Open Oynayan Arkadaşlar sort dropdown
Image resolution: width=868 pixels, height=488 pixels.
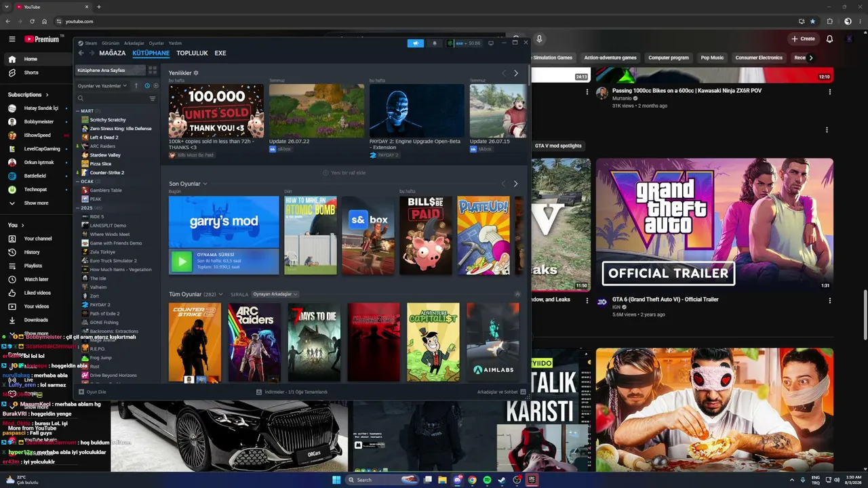click(x=276, y=294)
